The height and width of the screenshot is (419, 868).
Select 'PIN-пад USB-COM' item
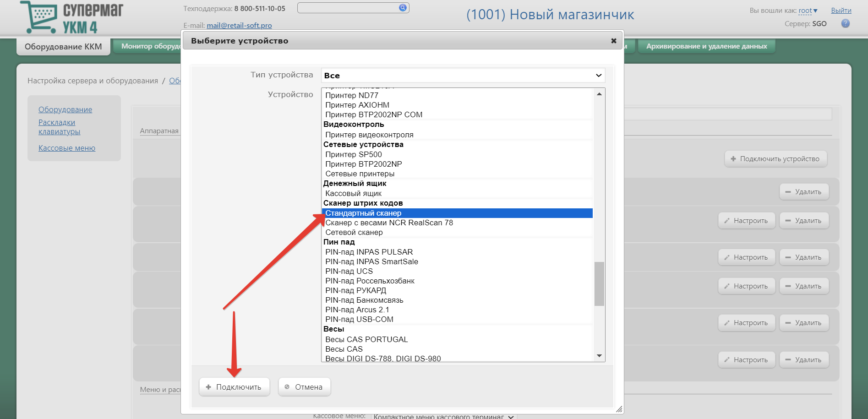(x=457, y=319)
